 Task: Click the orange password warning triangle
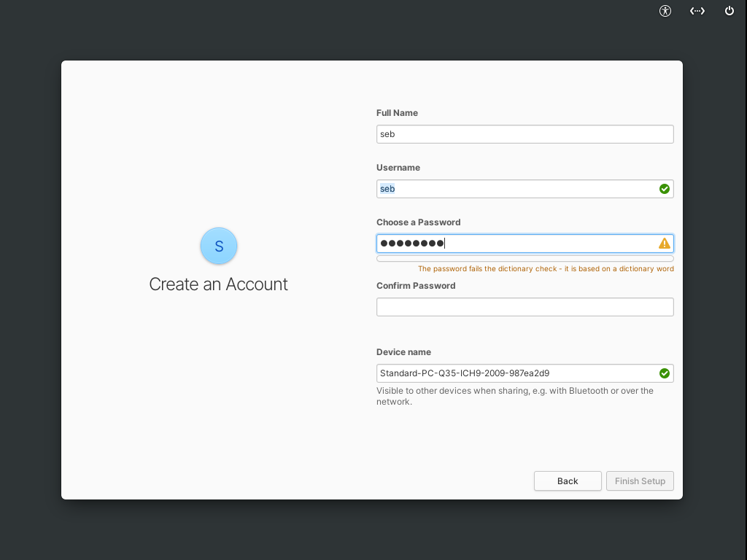[x=664, y=244]
